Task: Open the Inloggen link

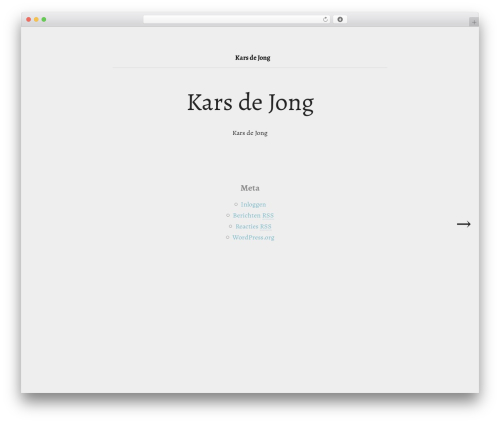Action: tap(253, 204)
